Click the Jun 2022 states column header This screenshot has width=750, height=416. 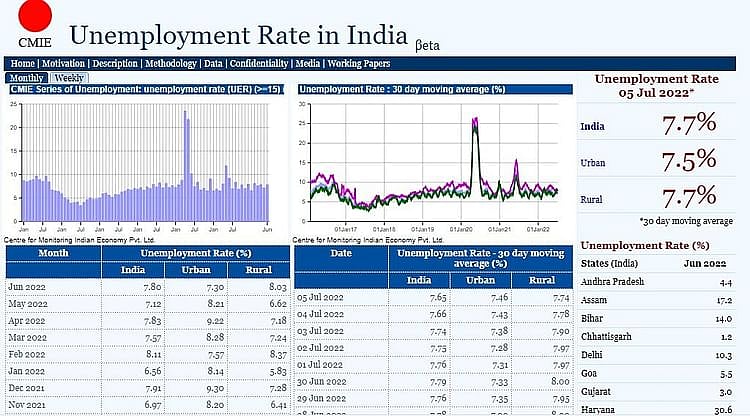(705, 263)
